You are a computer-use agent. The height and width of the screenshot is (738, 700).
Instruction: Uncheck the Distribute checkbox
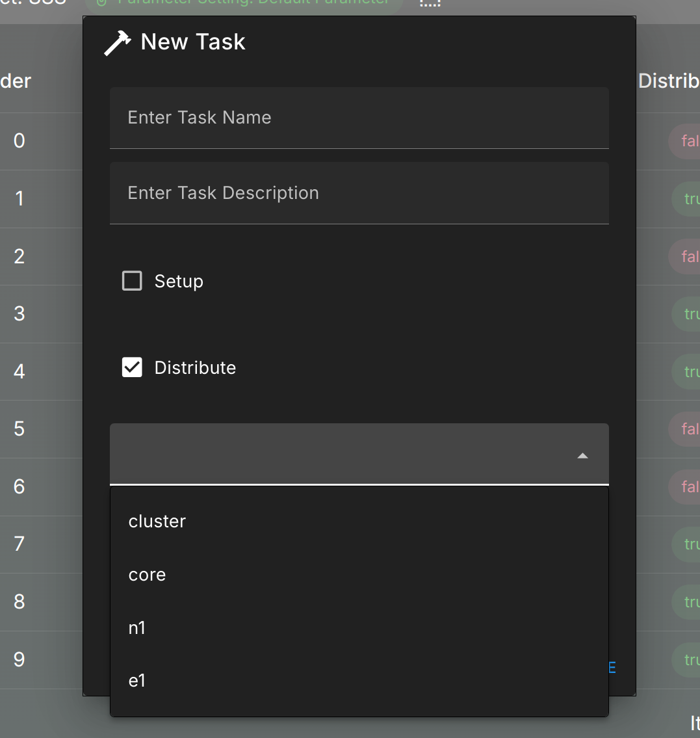point(132,367)
